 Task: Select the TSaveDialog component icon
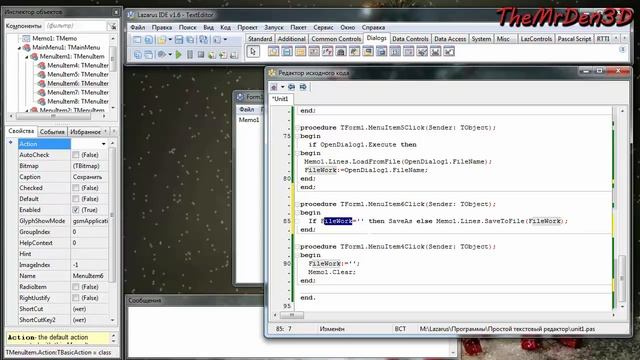pyautogui.click(x=287, y=51)
